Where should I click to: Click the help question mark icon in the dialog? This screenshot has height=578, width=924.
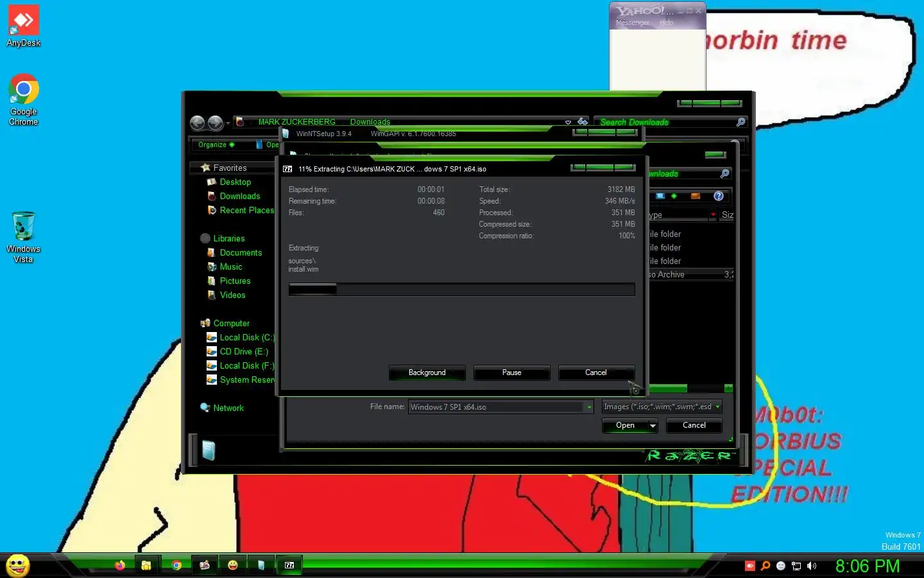[719, 196]
